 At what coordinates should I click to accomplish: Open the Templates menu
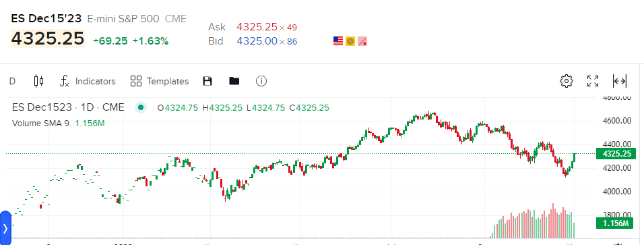(160, 81)
